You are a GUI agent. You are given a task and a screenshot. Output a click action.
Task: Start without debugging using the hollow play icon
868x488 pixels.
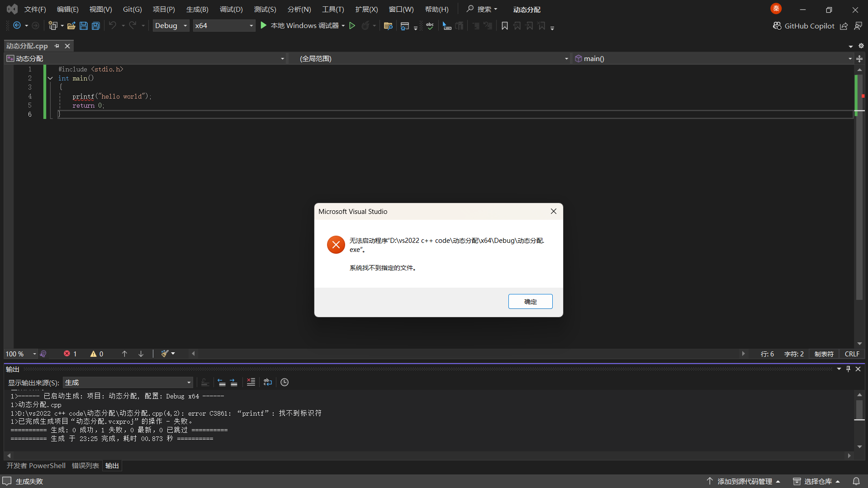[352, 26]
